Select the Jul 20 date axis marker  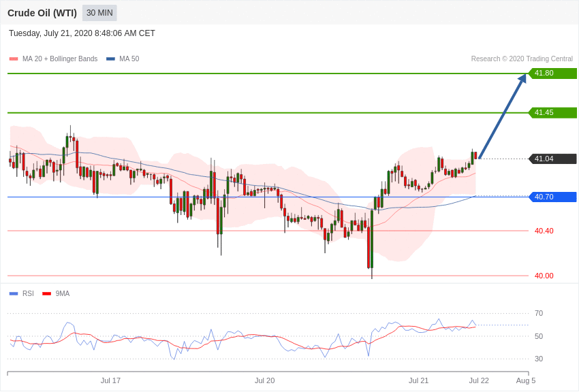click(264, 380)
